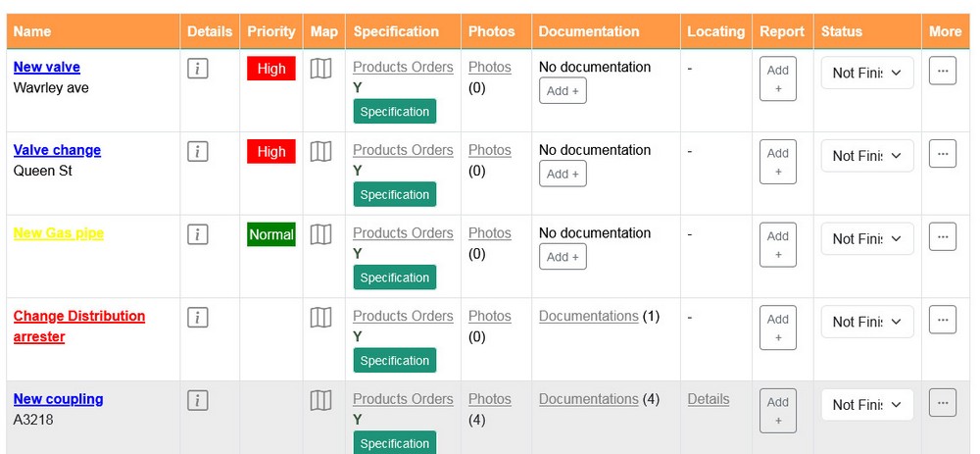The height and width of the screenshot is (454, 980).
Task: Add report for Change Distribution arrester
Action: point(777,328)
